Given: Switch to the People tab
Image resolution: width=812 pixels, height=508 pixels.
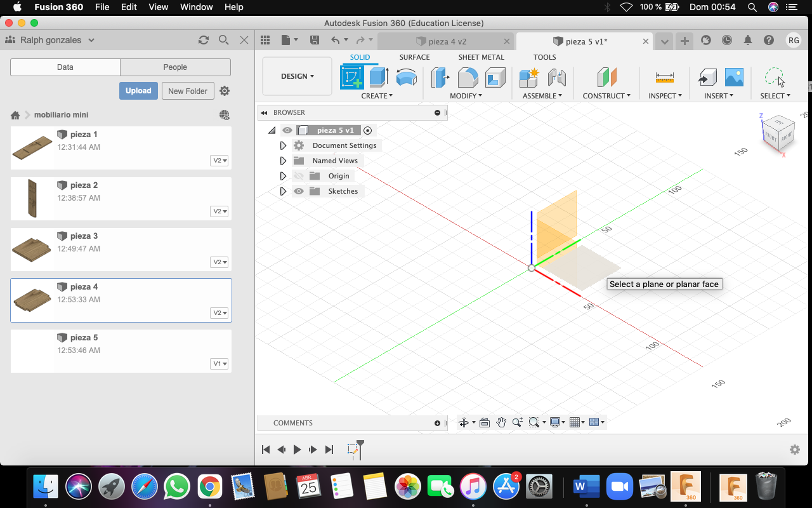Looking at the screenshot, I should tap(175, 67).
